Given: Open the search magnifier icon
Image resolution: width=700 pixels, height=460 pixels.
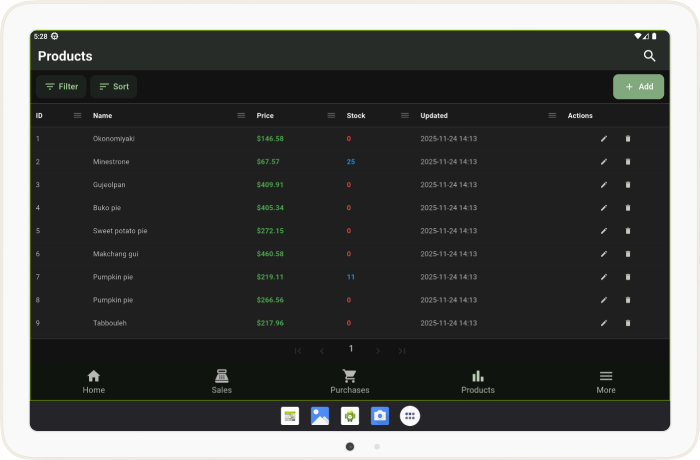Looking at the screenshot, I should [649, 56].
